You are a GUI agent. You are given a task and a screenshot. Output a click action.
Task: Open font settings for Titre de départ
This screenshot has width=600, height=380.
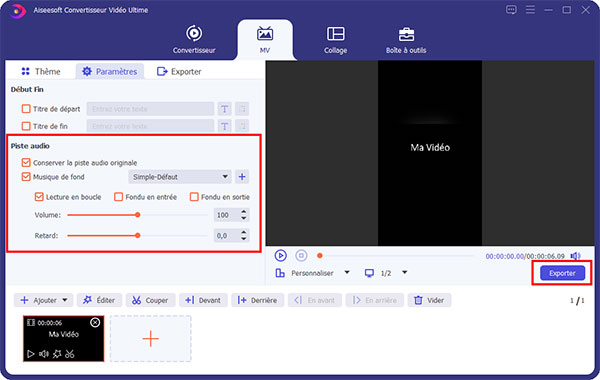(225, 109)
